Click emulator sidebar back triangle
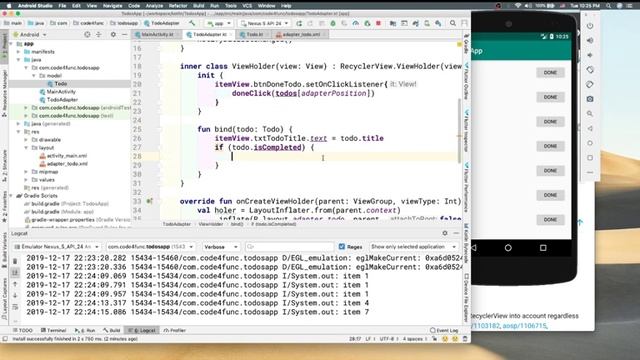This screenshot has width=640, height=360. point(590,129)
